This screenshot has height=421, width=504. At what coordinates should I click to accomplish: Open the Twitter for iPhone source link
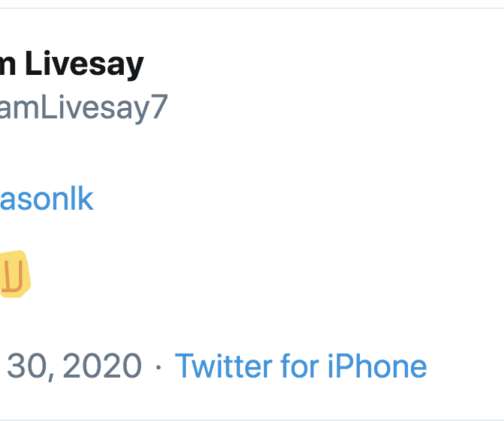pos(301,366)
